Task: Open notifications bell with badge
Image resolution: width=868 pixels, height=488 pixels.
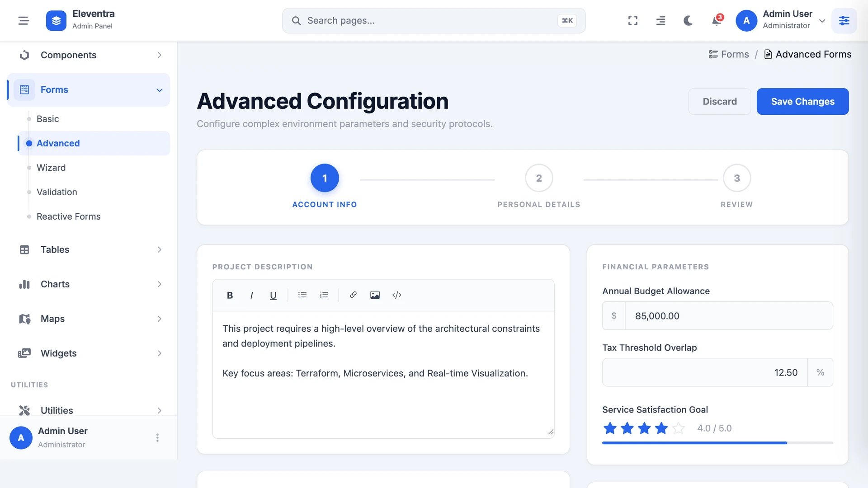Action: pos(717,21)
